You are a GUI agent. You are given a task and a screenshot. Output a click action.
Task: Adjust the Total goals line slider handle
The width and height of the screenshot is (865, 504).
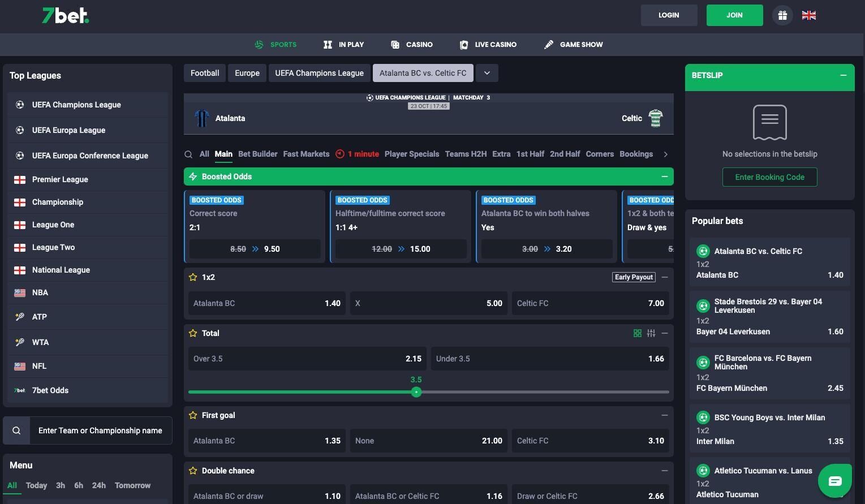tap(416, 392)
